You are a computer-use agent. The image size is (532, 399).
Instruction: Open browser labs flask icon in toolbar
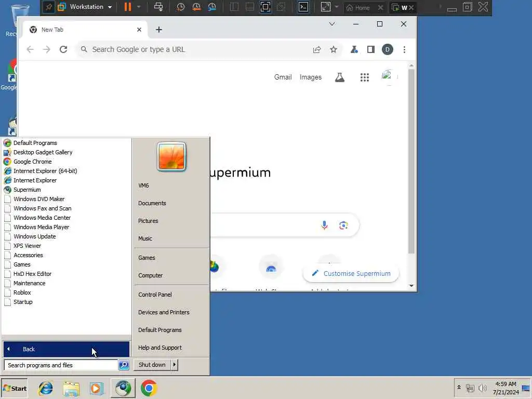coord(354,49)
